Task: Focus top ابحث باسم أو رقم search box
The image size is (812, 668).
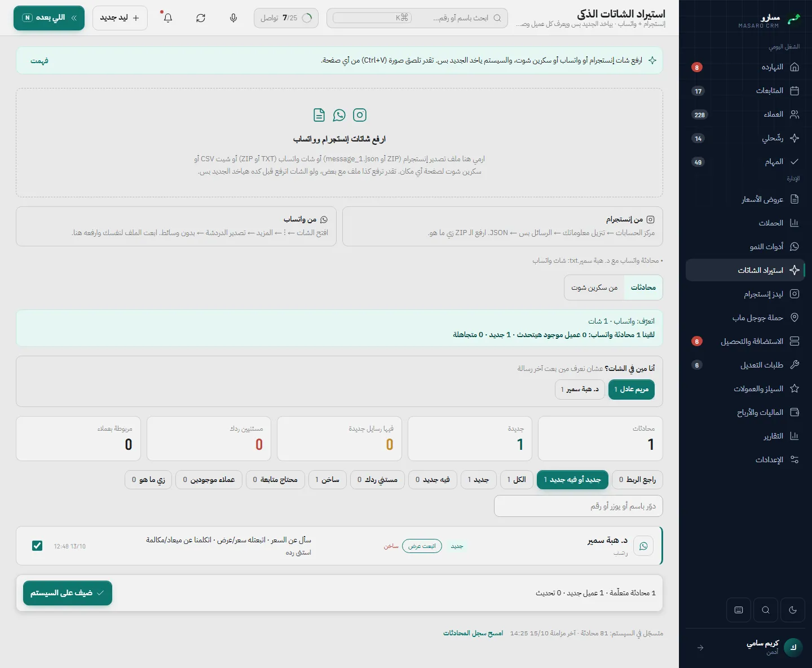Action: point(417,18)
